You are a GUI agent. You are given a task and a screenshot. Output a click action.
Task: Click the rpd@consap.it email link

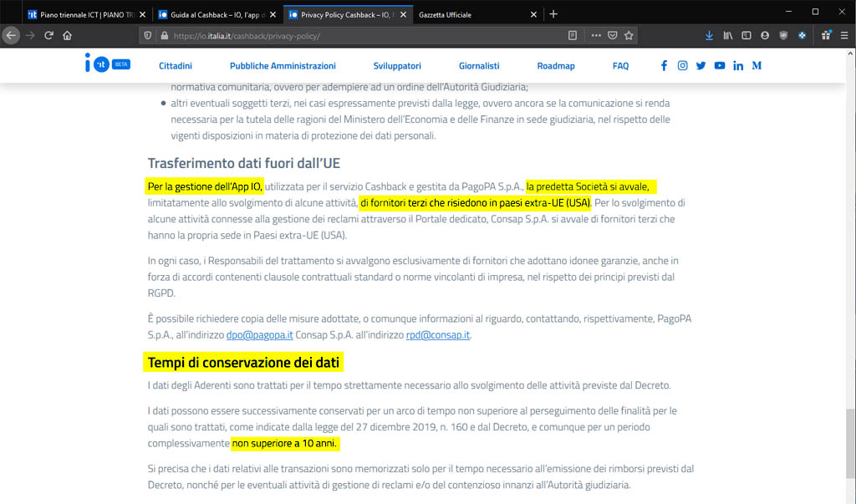point(438,334)
